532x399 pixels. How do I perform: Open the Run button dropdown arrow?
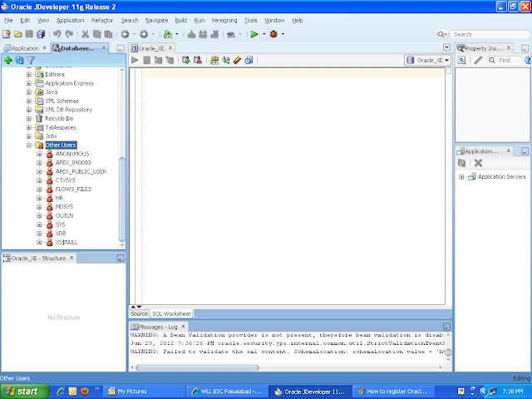tap(264, 34)
